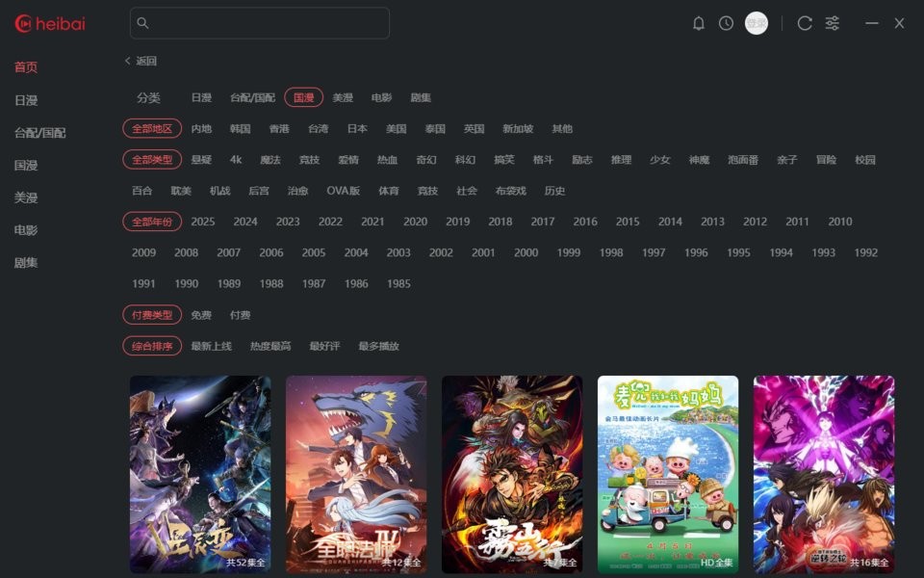Open the filter settings sliders icon
The height and width of the screenshot is (578, 924).
[x=831, y=23]
